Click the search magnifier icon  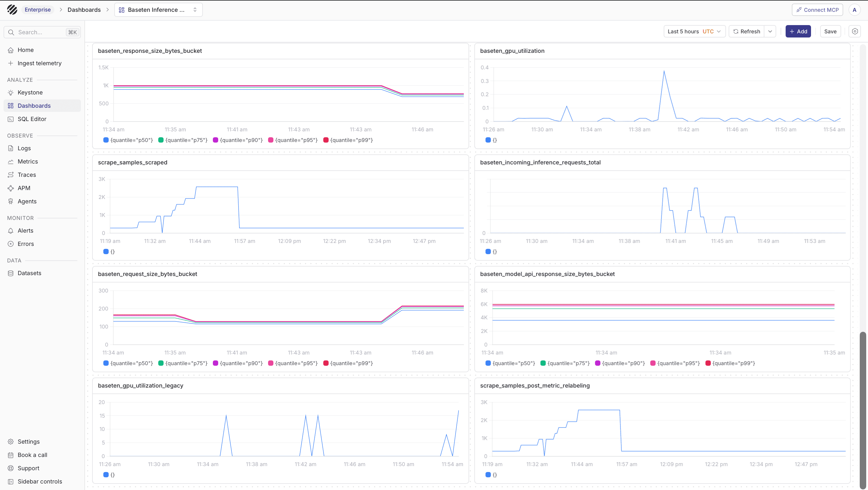[x=11, y=32]
